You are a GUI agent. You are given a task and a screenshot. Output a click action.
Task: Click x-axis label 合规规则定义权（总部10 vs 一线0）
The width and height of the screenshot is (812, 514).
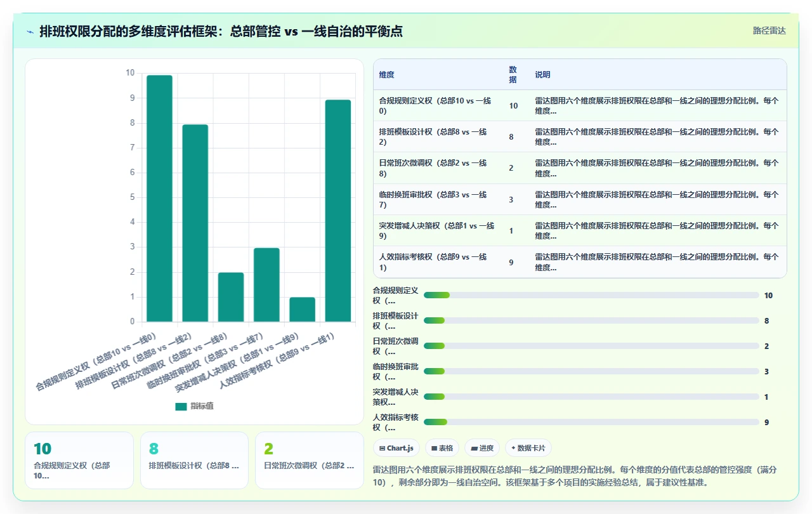[x=96, y=362]
